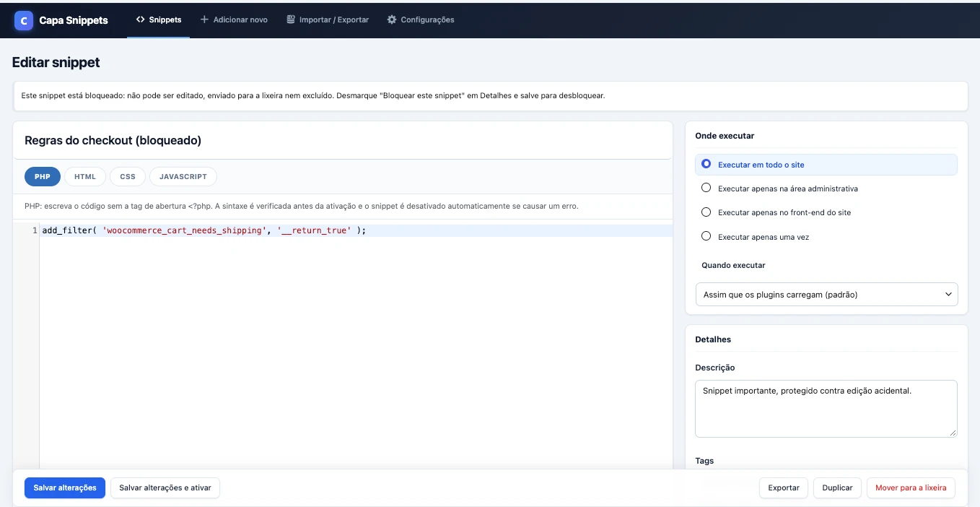Click the 'Editar snippet' heading
This screenshot has width=980, height=507.
pyautogui.click(x=56, y=62)
